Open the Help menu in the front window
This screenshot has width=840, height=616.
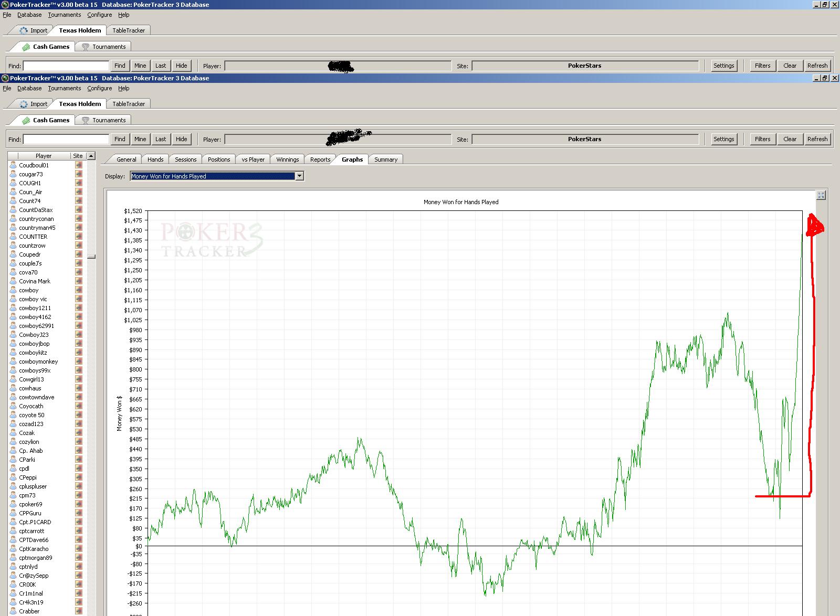(123, 88)
